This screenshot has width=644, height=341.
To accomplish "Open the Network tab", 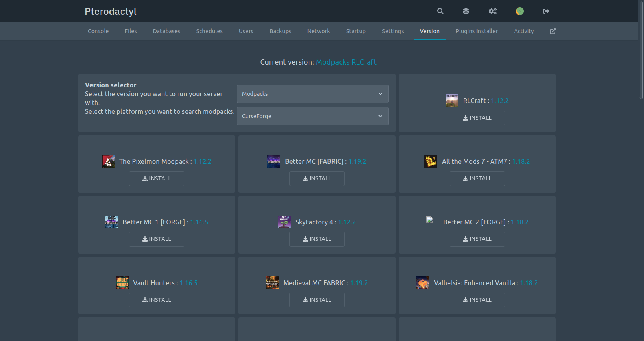I will tap(319, 31).
